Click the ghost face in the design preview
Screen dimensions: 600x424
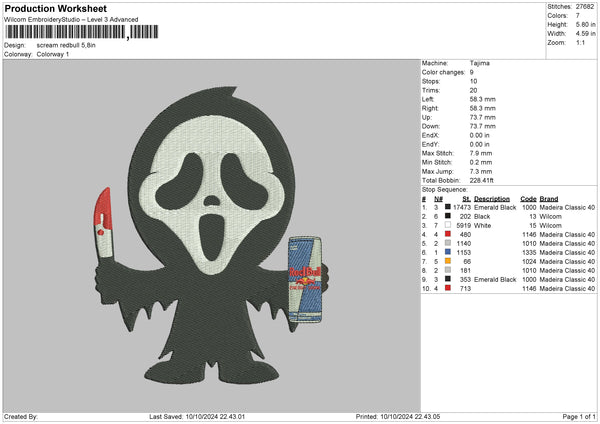coord(212,193)
